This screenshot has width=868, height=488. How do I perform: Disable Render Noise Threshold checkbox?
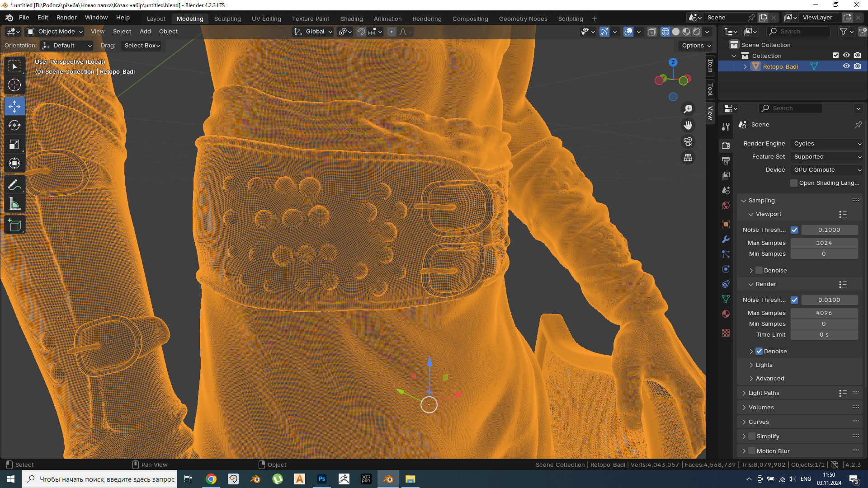pos(794,300)
